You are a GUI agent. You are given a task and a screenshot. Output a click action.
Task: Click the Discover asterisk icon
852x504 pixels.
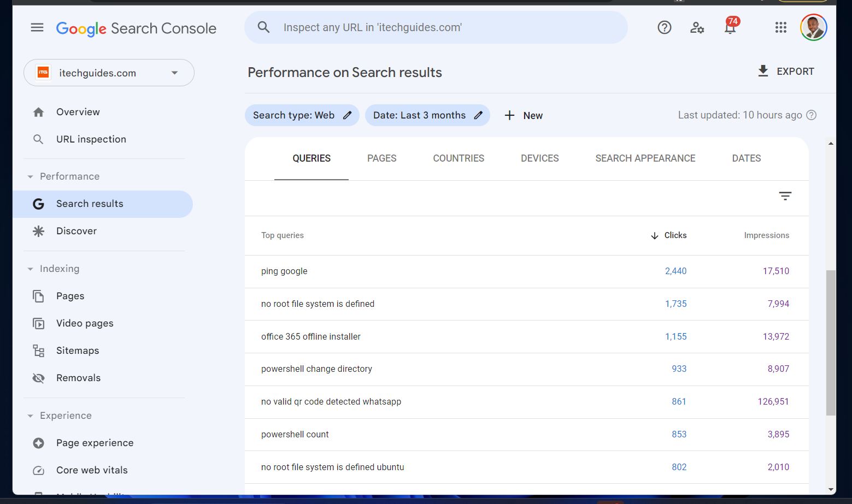click(x=38, y=231)
